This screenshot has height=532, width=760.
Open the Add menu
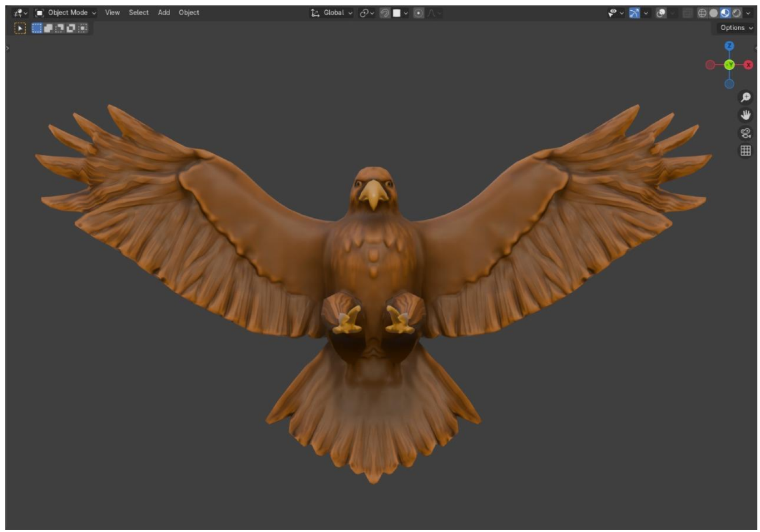(x=164, y=13)
